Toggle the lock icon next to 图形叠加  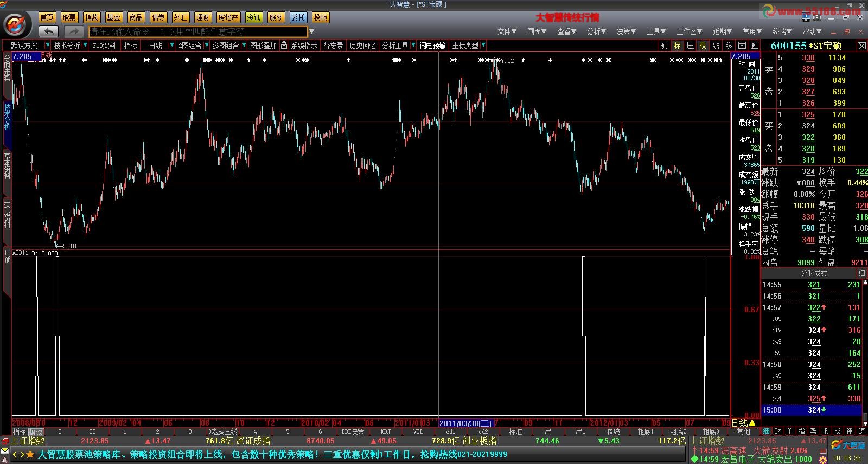(284, 46)
